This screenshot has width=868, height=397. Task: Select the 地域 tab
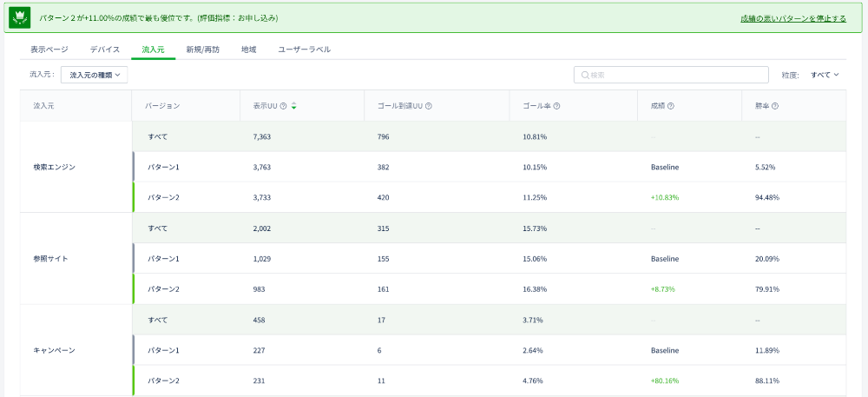pos(248,50)
